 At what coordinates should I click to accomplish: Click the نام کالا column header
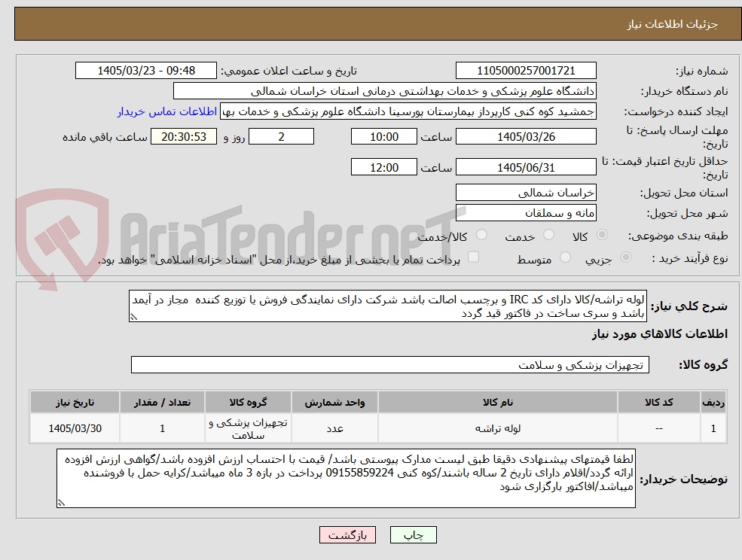498,402
